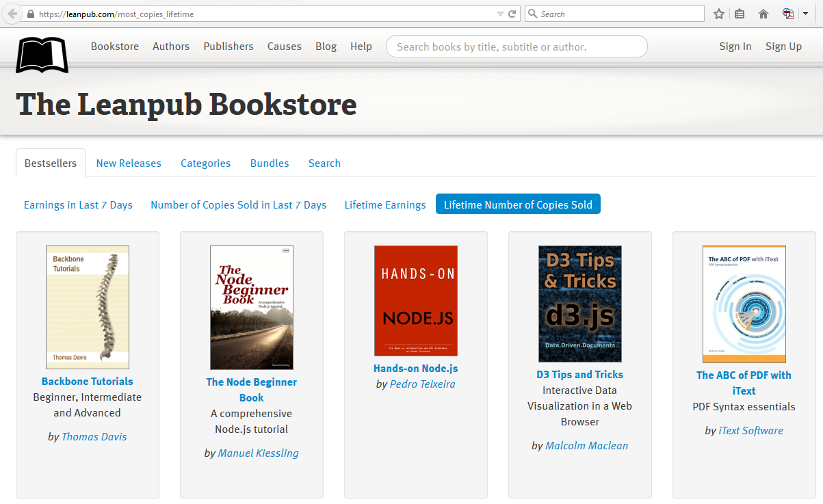
Task: Open the Categories tab
Action: coord(205,163)
